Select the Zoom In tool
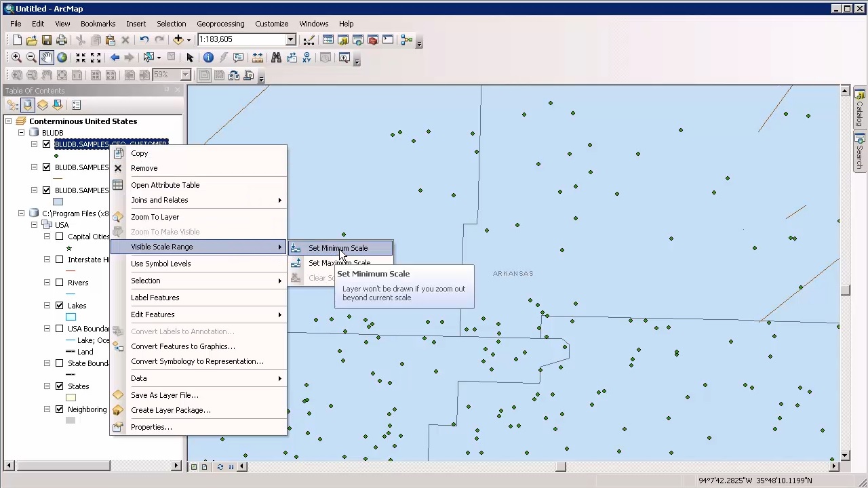The image size is (868, 488). (x=16, y=58)
